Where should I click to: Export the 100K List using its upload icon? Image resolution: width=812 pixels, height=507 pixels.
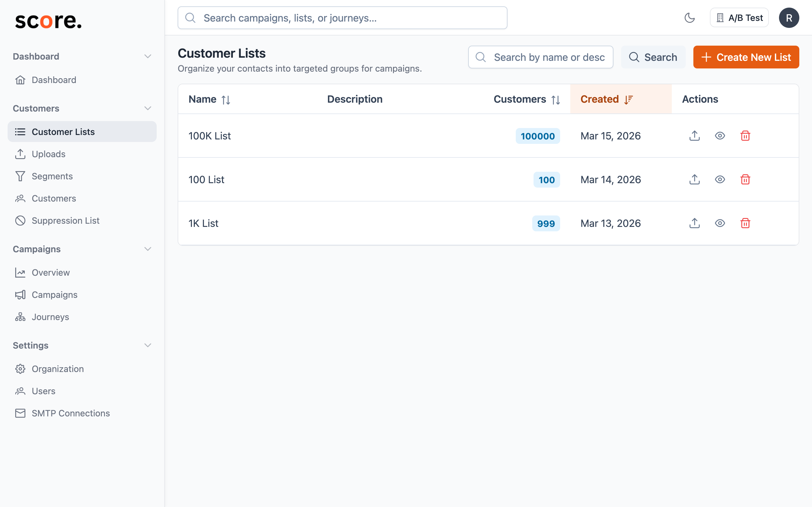694,136
